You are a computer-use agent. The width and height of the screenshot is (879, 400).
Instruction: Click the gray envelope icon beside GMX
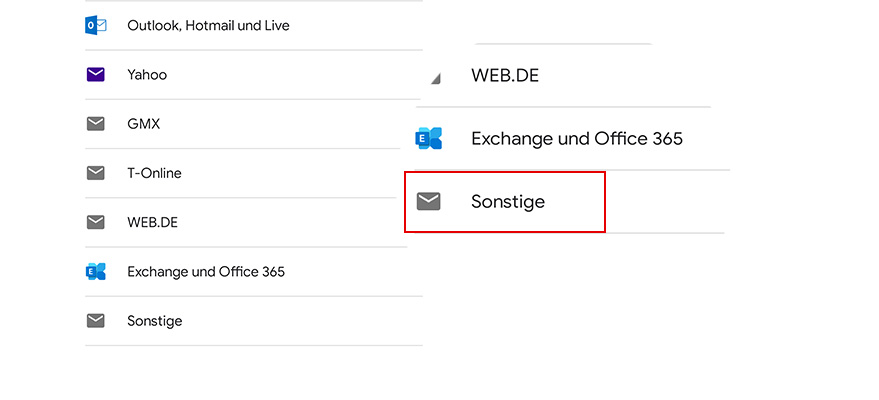tap(96, 124)
